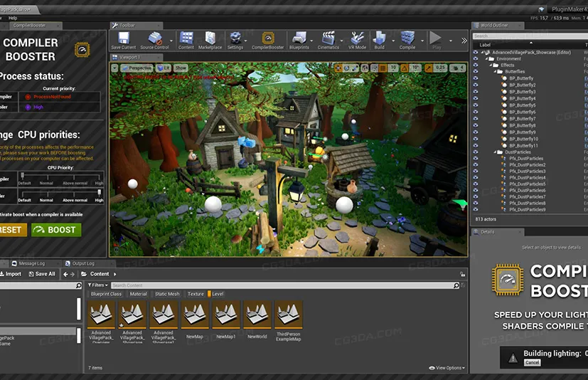Image resolution: width=588 pixels, height=380 pixels.
Task: Open the Filters dropdown in content browser
Action: pos(98,285)
